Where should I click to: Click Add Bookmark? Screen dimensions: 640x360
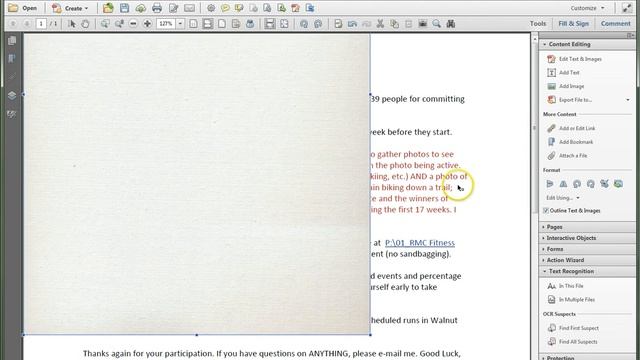pyautogui.click(x=570, y=142)
